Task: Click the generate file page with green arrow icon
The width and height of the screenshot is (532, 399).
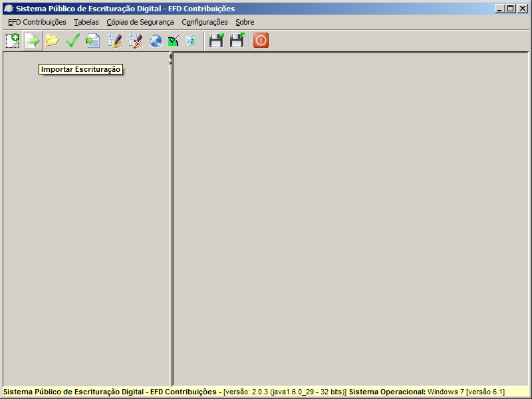Action: click(93, 41)
